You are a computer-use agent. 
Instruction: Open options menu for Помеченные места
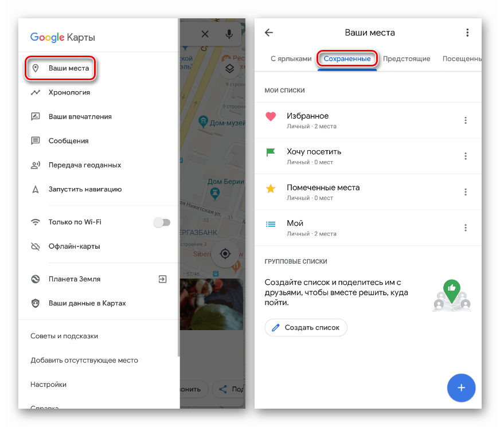tap(466, 192)
